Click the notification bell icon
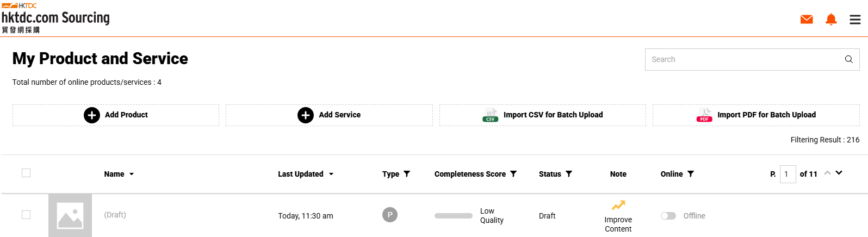The height and width of the screenshot is (237, 868). (831, 20)
